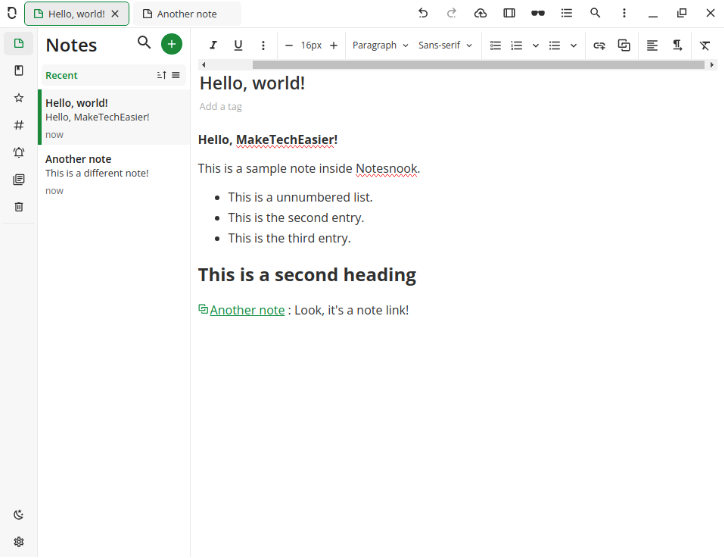Click the 'This is a second heading' text
Image resolution: width=724 pixels, height=558 pixels.
(x=307, y=274)
